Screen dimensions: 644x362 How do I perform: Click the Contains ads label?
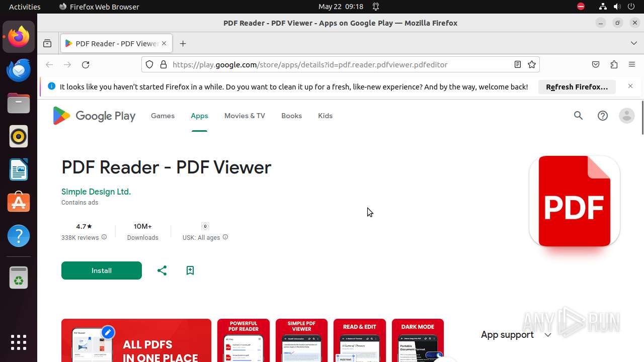(x=79, y=203)
